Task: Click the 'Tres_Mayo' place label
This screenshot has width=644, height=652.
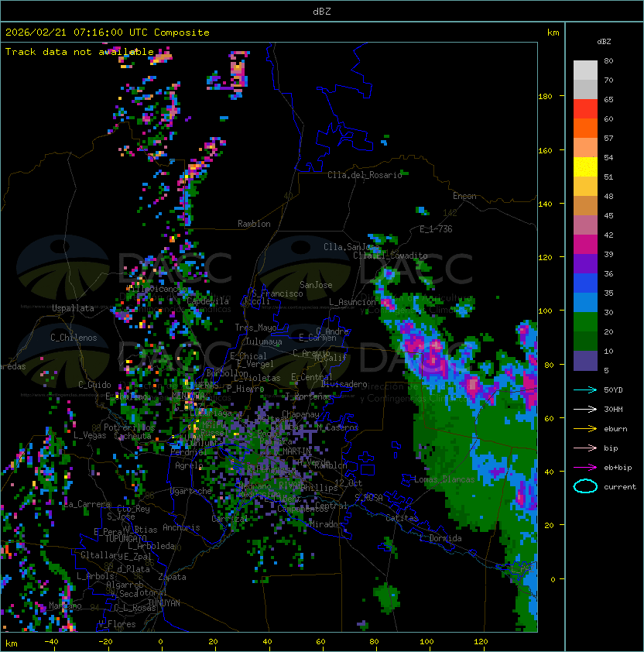Action: click(255, 328)
